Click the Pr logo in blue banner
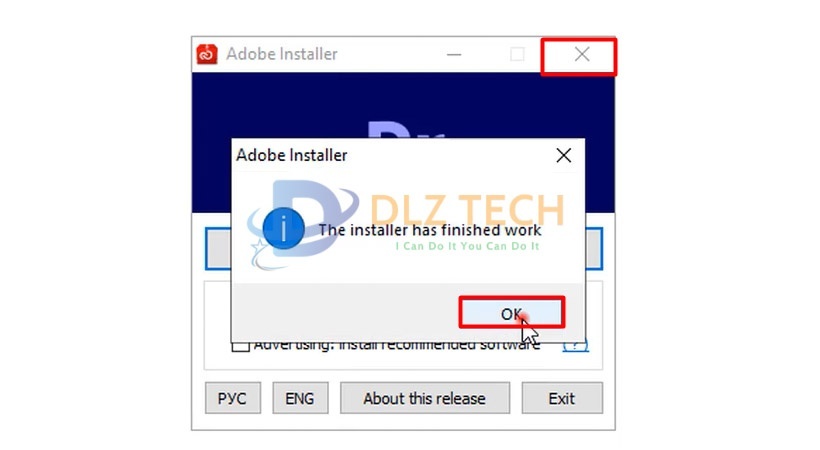The image size is (820, 450). click(406, 130)
